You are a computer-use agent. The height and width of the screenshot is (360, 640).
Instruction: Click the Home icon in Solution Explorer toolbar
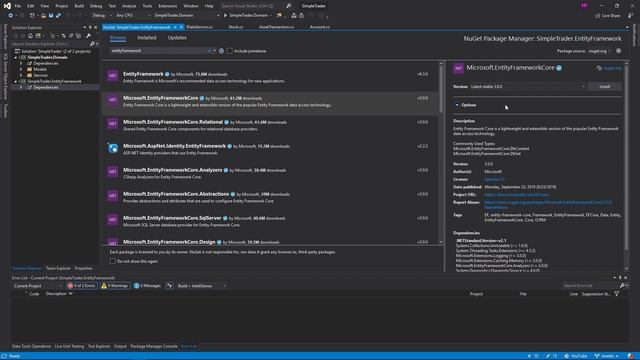[x=30, y=36]
